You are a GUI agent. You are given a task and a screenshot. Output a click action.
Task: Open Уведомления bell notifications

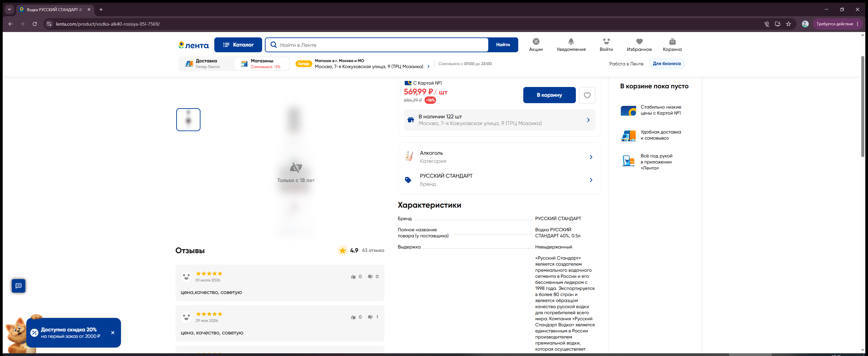click(x=571, y=45)
